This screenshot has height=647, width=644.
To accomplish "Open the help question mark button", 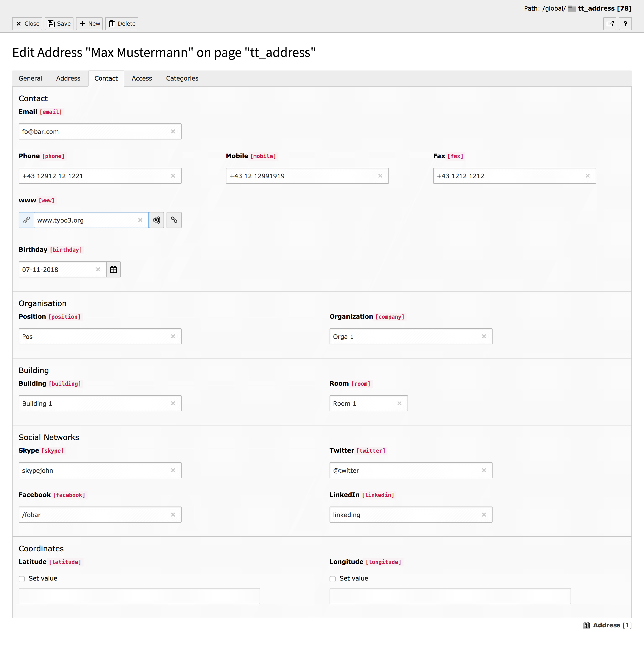I will click(x=625, y=24).
